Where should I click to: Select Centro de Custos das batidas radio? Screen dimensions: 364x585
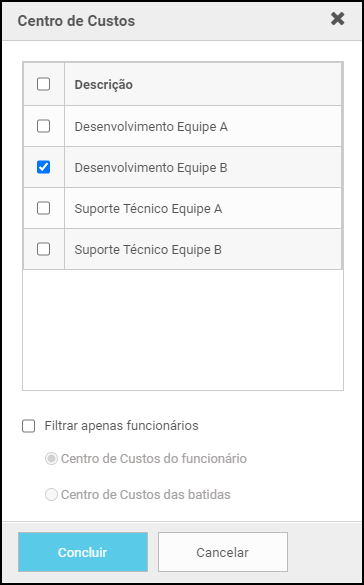pos(51,495)
